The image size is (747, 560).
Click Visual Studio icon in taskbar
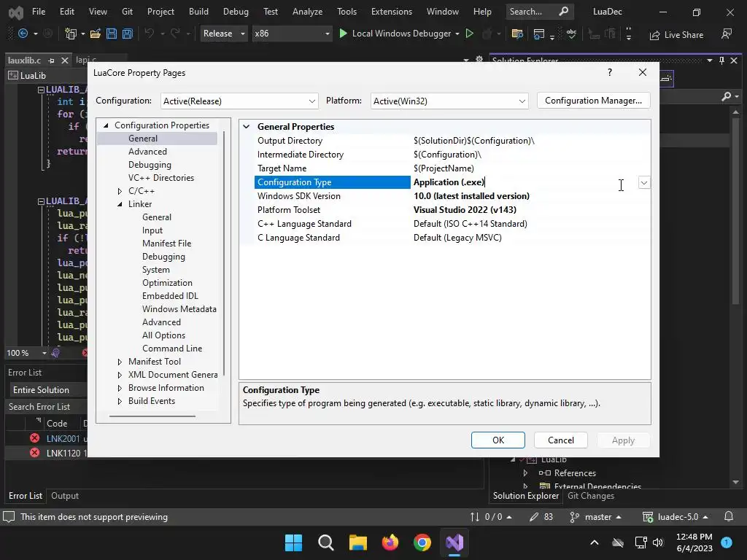pos(454,542)
